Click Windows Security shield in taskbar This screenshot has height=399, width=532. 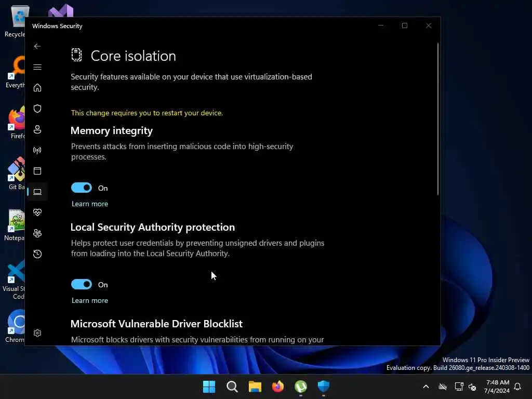click(324, 387)
